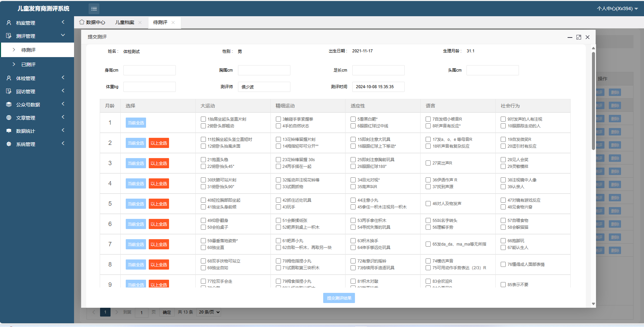This screenshot has width=644, height=327.
Task: Open the 20 条/页 page size dropdown
Action: [209, 312]
